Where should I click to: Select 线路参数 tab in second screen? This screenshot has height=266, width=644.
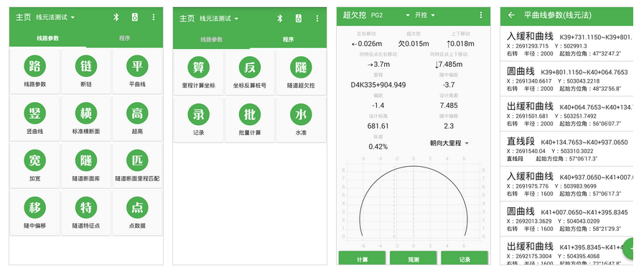coord(211,40)
